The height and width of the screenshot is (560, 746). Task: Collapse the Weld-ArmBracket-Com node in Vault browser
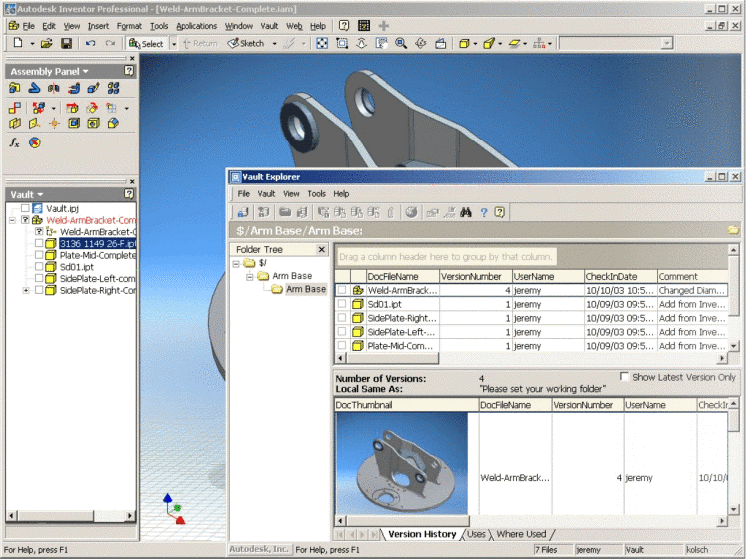point(12,220)
